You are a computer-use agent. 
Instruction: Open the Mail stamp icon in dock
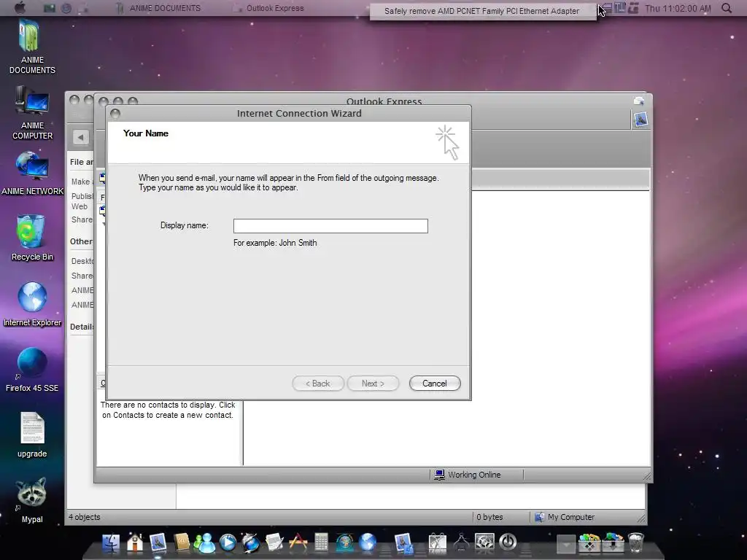tap(158, 542)
